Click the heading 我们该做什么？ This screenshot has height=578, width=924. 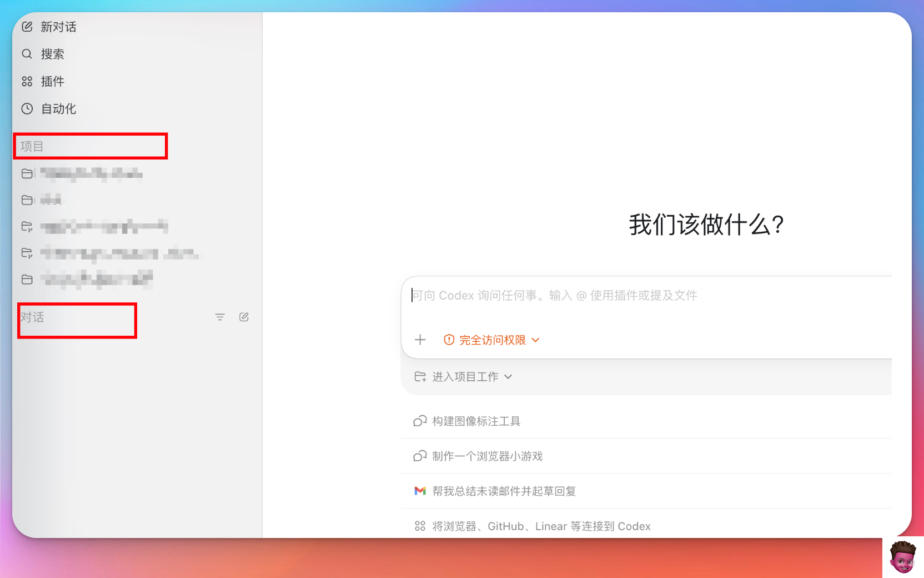[706, 225]
